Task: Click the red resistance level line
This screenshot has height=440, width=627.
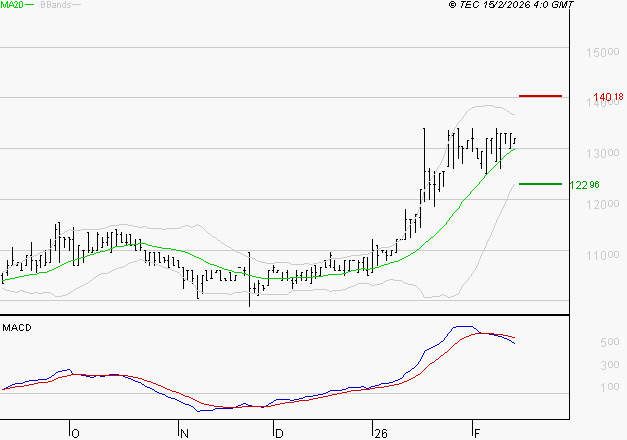Action: pos(540,96)
